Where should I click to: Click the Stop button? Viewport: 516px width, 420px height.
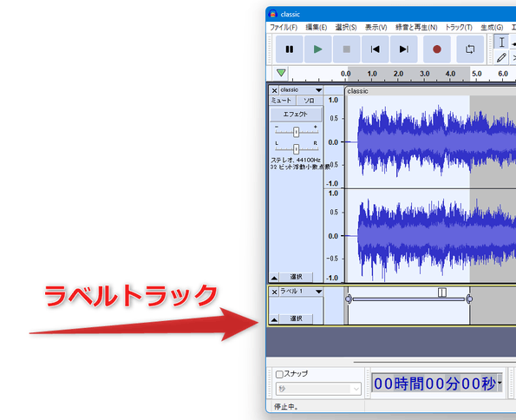346,49
